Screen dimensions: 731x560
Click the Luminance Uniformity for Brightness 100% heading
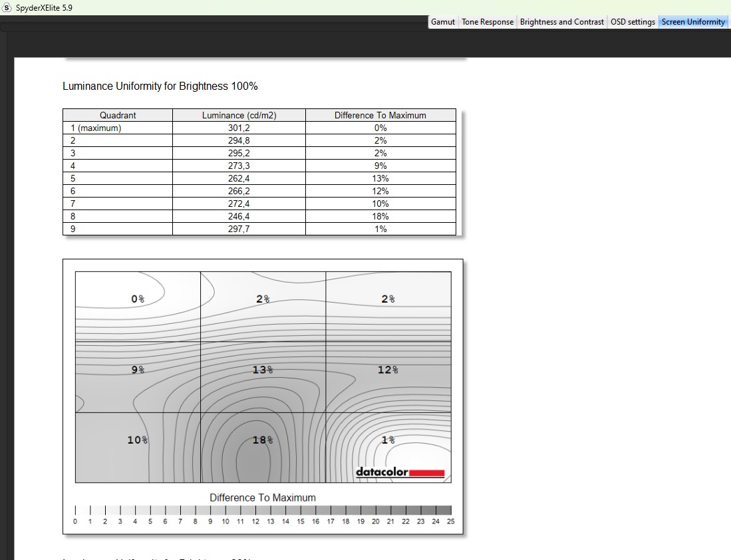click(x=160, y=86)
